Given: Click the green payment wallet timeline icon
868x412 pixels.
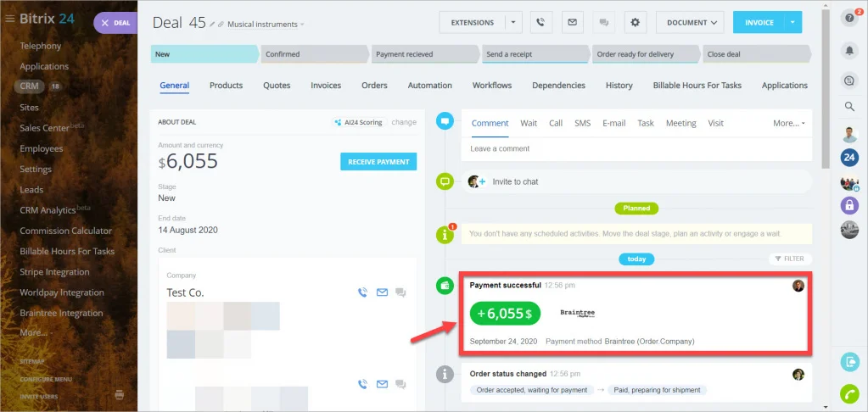Looking at the screenshot, I should pyautogui.click(x=445, y=286).
